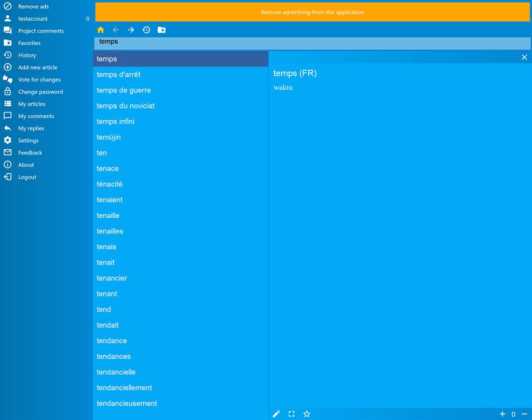Navigate back with the left arrow
Screen dimensions: 532x420
[116, 30]
